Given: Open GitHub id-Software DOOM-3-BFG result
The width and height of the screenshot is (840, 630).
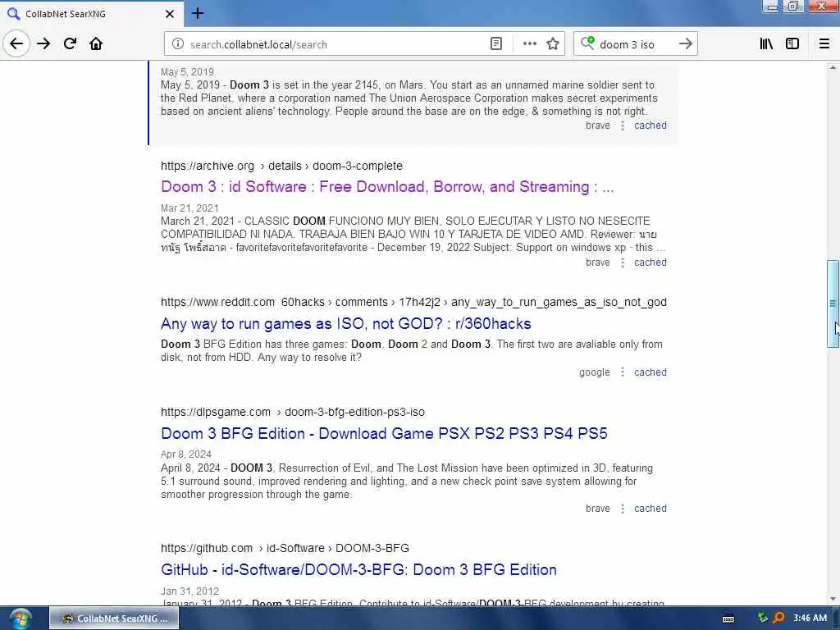Looking at the screenshot, I should (358, 569).
